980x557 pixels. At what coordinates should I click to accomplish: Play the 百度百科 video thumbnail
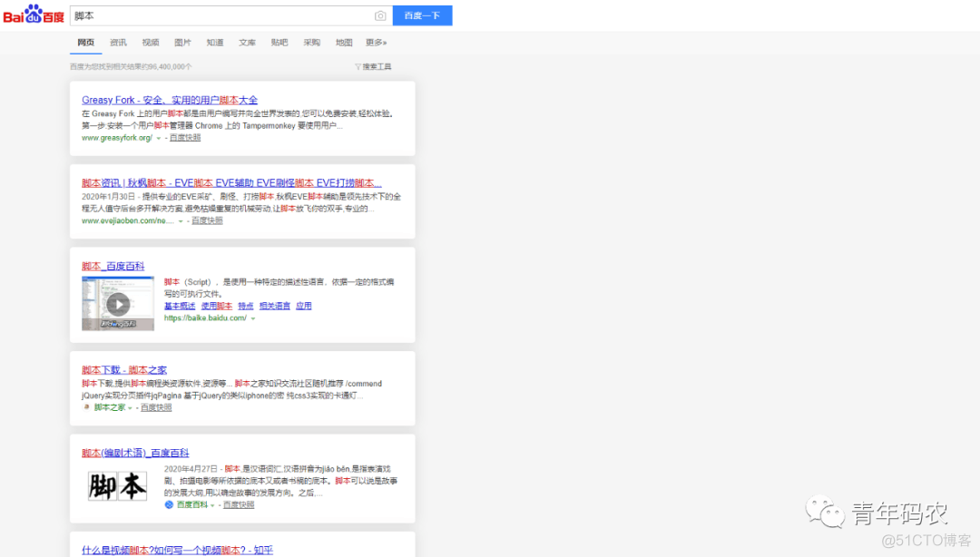click(x=117, y=304)
